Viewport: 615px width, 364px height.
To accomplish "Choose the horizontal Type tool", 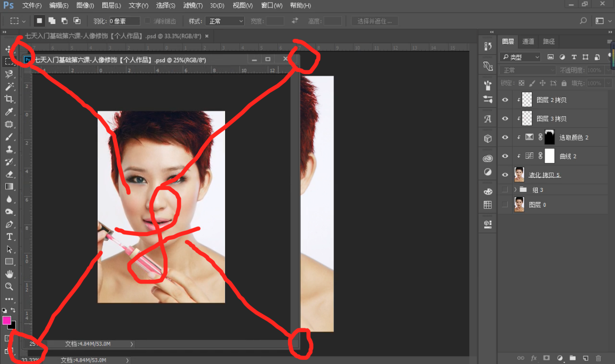I will (9, 237).
